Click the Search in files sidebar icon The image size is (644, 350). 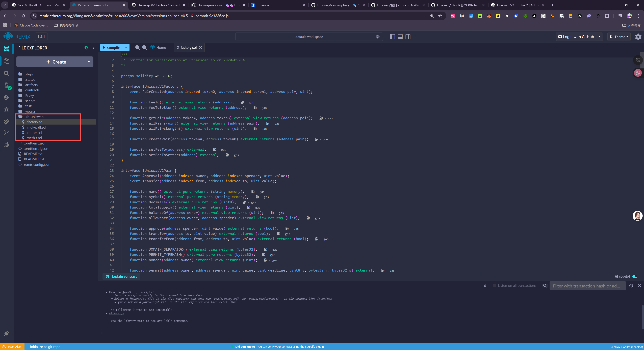click(7, 73)
